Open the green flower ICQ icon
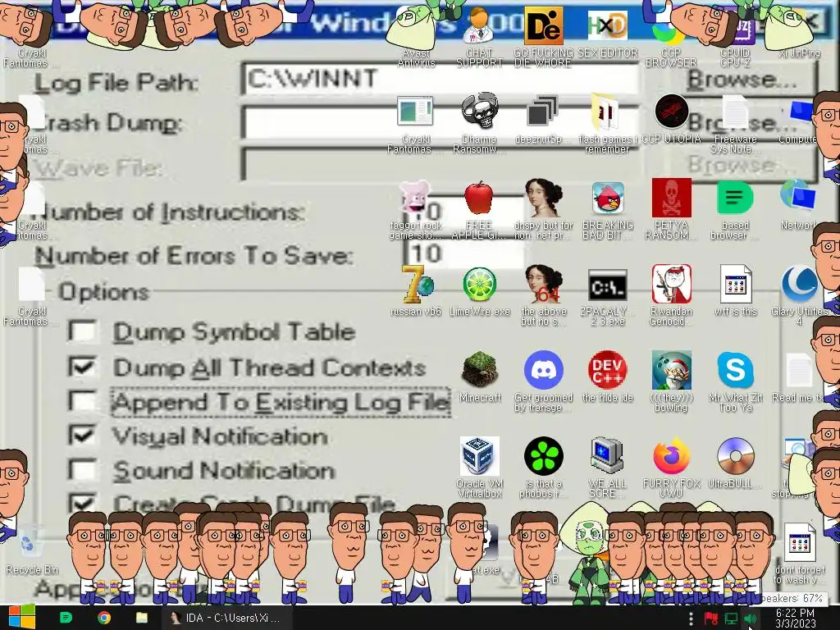 [x=543, y=456]
